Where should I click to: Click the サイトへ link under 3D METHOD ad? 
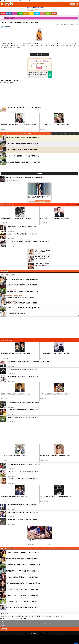tap(49, 544)
